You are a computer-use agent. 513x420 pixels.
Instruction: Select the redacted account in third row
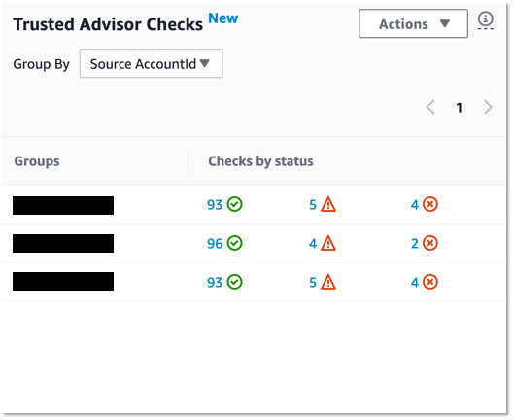pos(63,281)
